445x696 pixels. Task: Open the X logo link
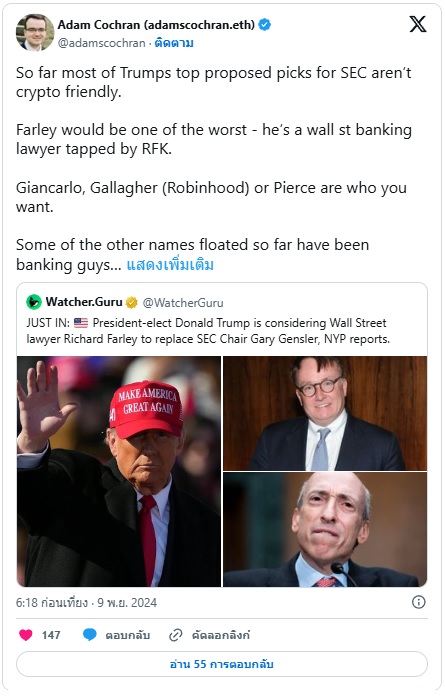point(417,24)
